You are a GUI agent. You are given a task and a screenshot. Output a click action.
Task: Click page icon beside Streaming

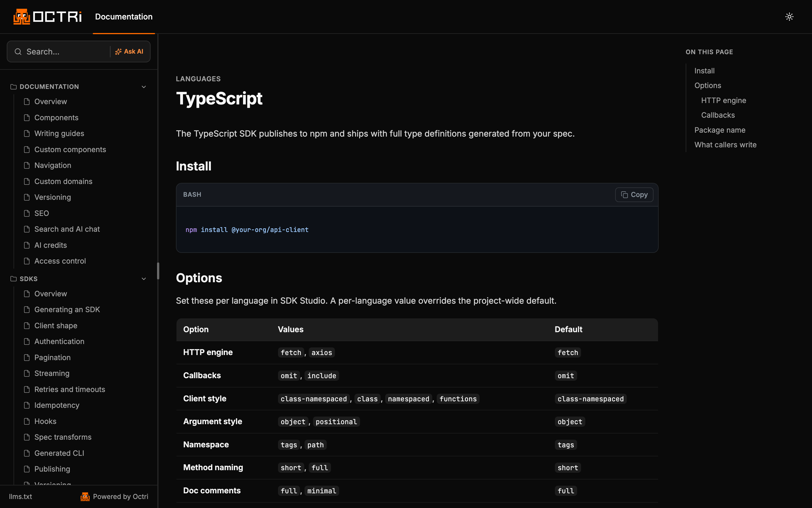[27, 373]
